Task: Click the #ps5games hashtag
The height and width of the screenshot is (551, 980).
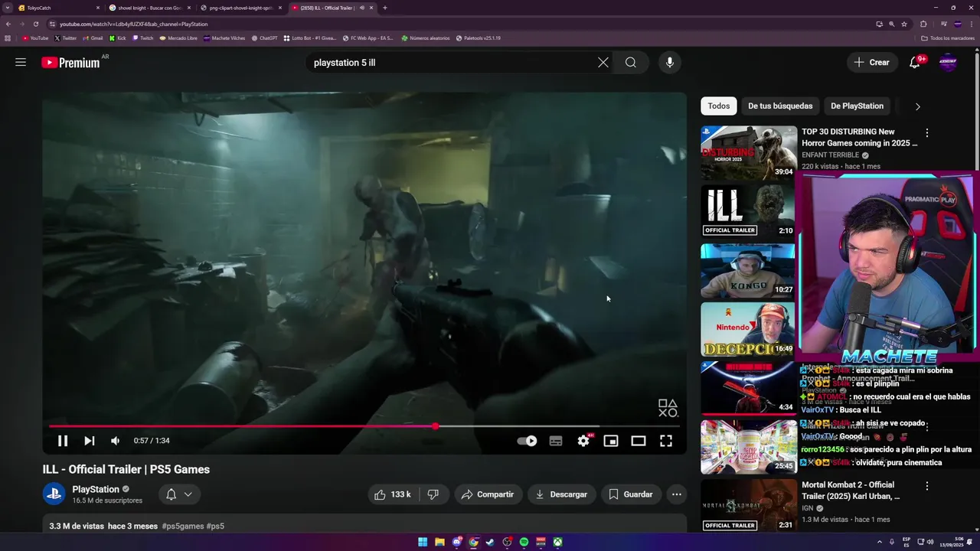Action: point(183,527)
